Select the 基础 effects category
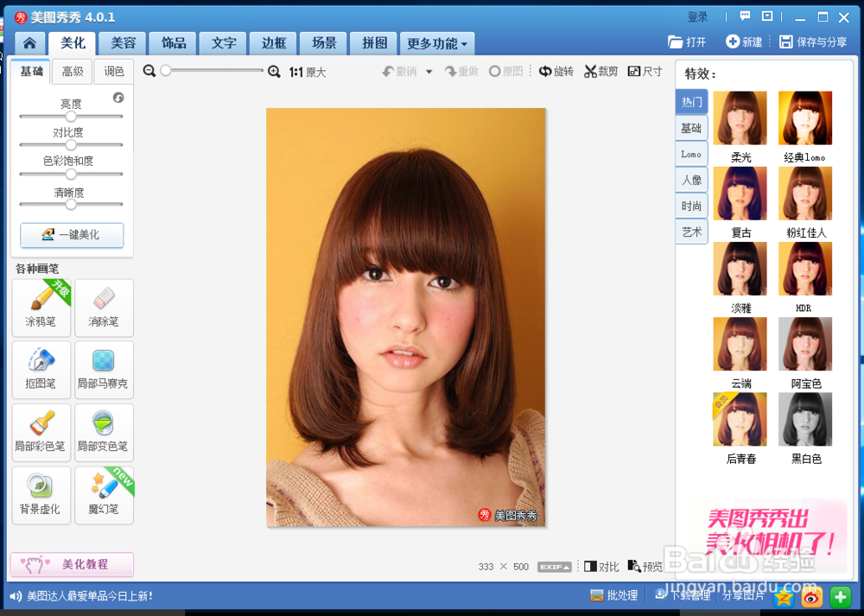 [x=691, y=128]
